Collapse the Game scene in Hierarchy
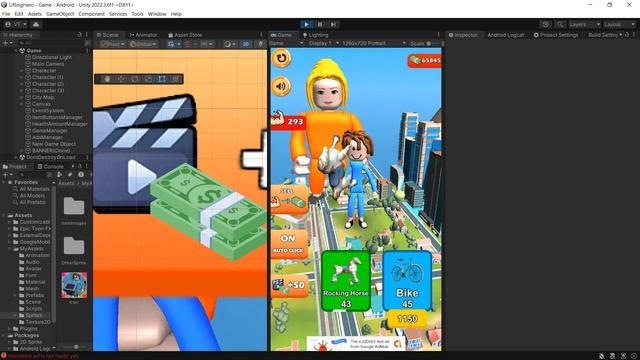640x360 pixels. coord(16,51)
